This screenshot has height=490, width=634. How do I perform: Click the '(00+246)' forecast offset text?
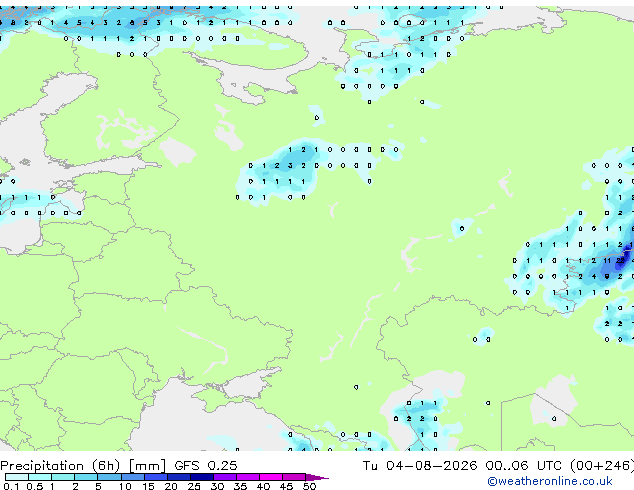tap(602, 466)
